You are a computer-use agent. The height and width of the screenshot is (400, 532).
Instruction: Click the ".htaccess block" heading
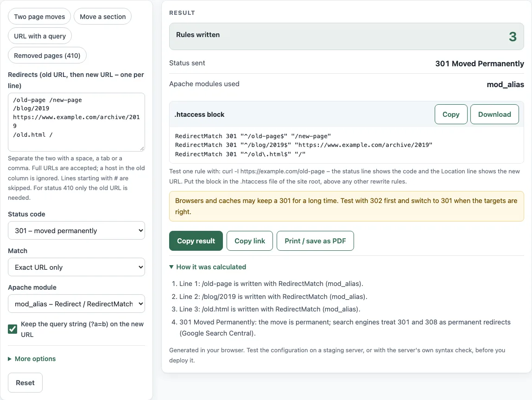[199, 114]
